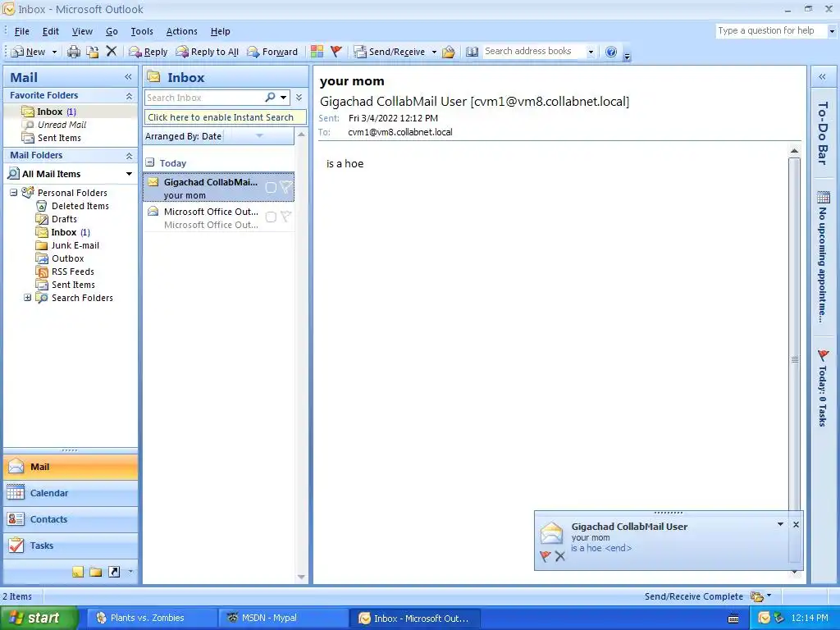Minimize the navigation pane with double chevron
Image resolution: width=840 pixels, height=630 pixels.
(x=128, y=77)
